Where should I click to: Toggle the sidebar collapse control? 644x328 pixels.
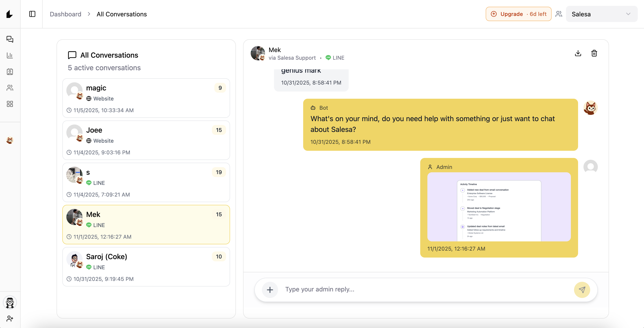tap(32, 14)
